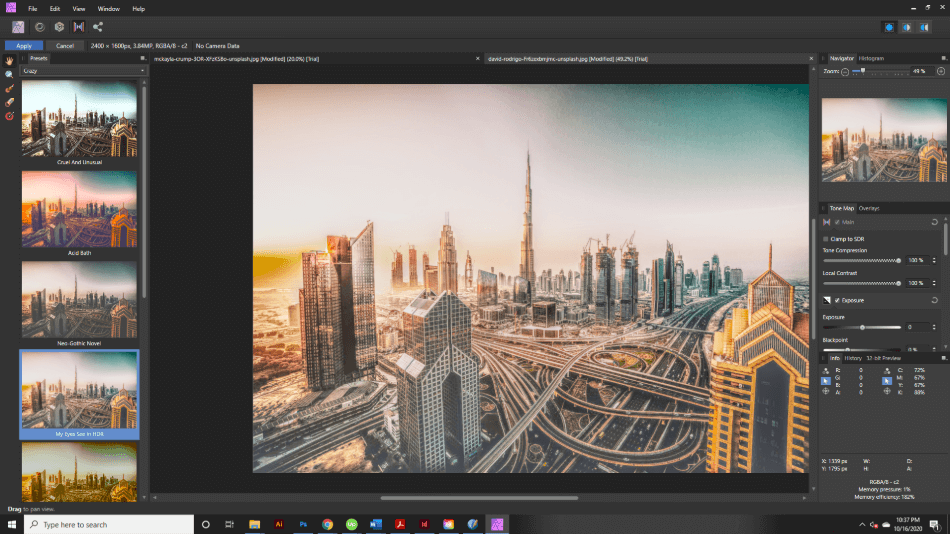
Task: Open Info panel options menu
Action: pos(944,358)
